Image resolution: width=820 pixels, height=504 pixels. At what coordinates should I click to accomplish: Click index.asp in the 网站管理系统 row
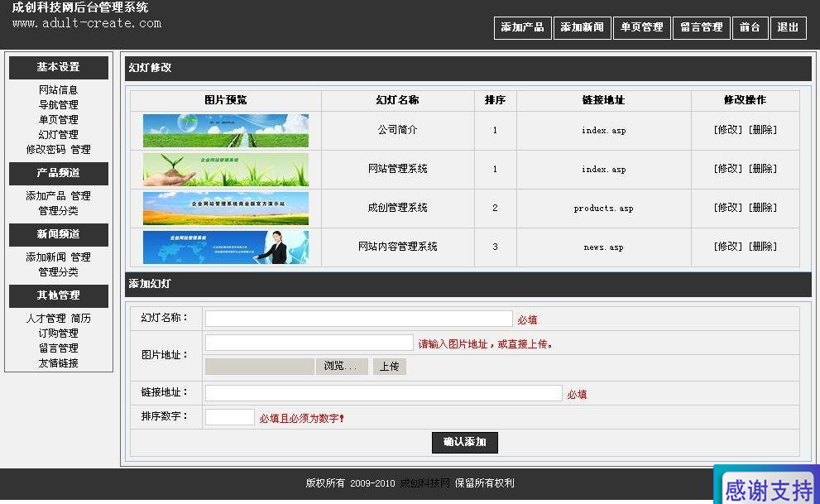click(x=603, y=170)
